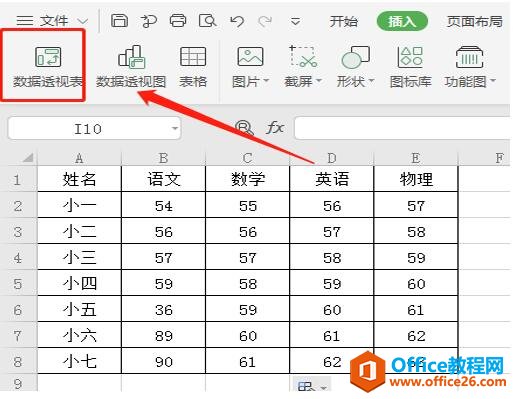
Task: Select the 插入 tab
Action: point(402,22)
